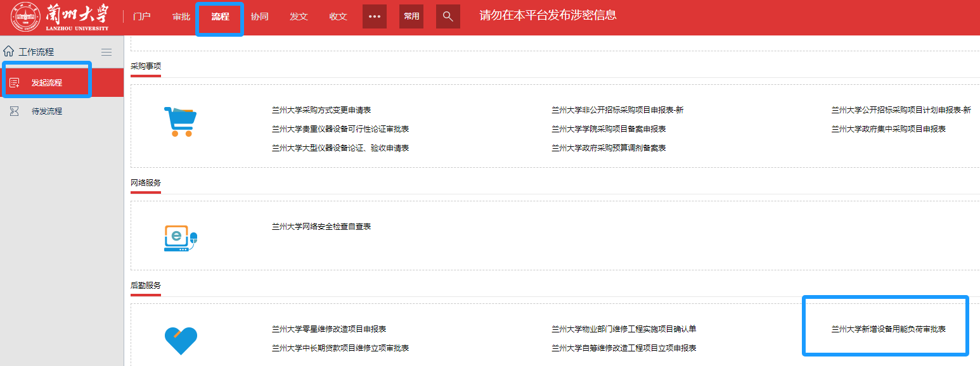Open the 审批 menu
The height and width of the screenshot is (366, 980).
(x=181, y=16)
